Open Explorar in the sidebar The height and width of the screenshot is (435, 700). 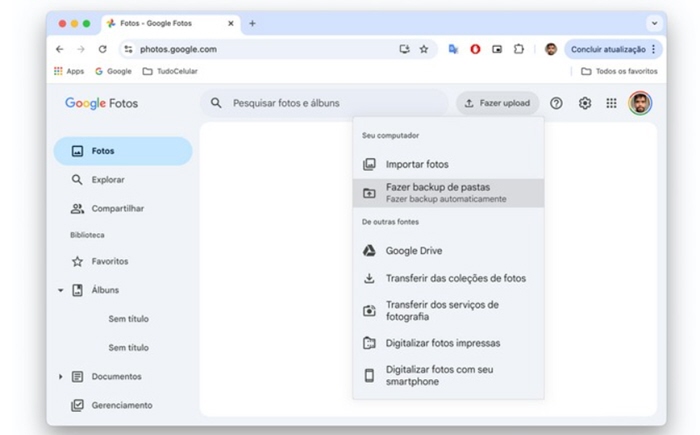(x=123, y=180)
